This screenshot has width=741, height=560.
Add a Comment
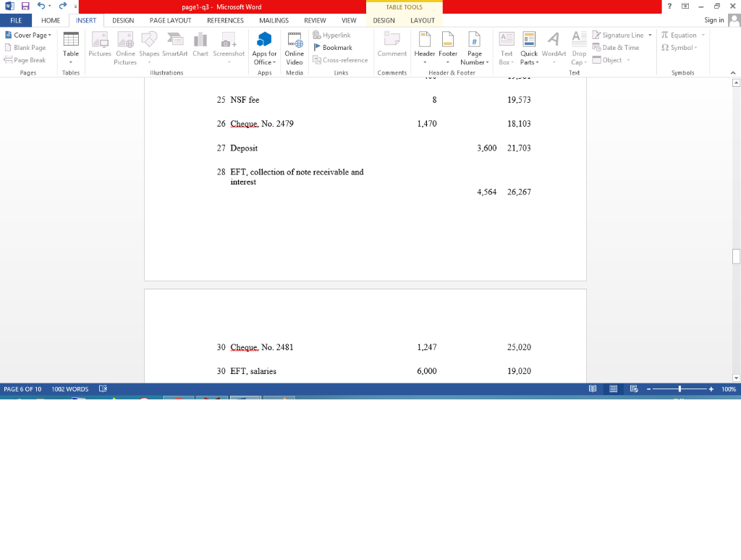391,45
